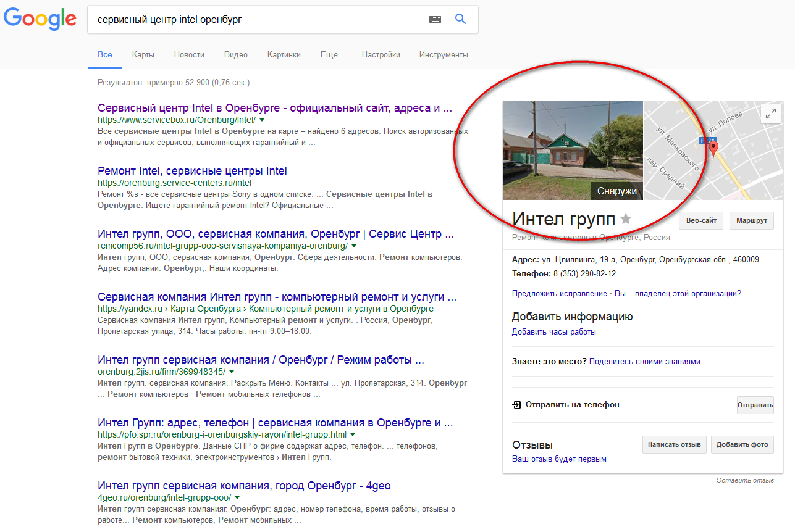Open Инструменты options
This screenshot has width=795, height=532.
(x=444, y=54)
